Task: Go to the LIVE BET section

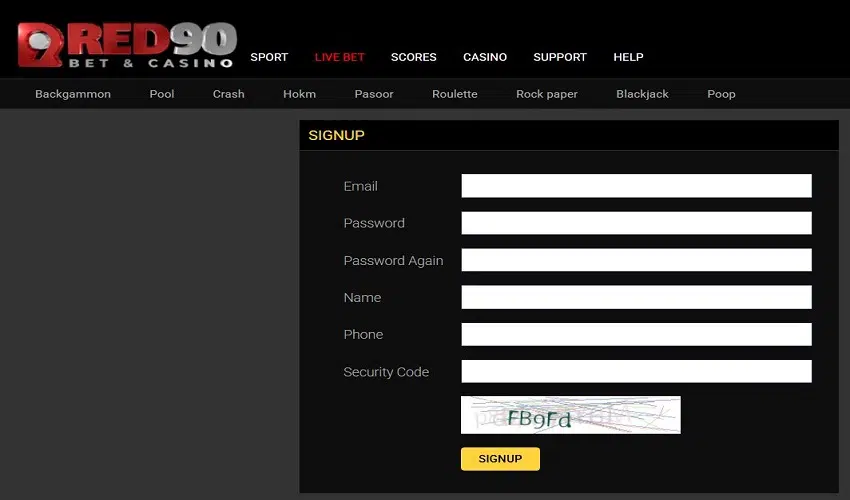Action: point(339,57)
